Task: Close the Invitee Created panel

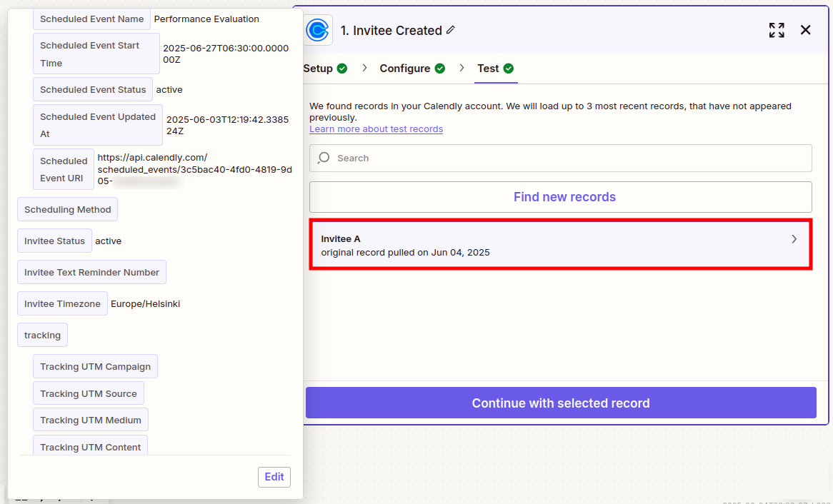Action: click(x=805, y=30)
